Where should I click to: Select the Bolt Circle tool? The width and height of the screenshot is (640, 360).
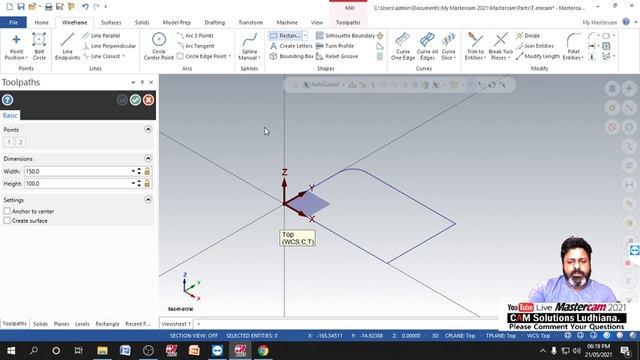pos(39,47)
